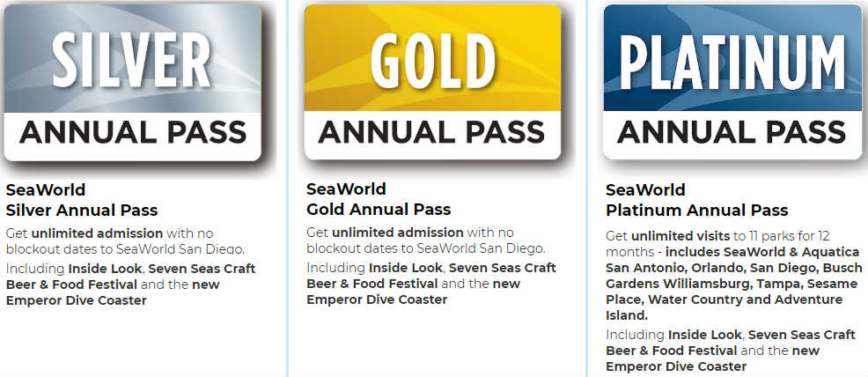Click the ANNUAL PASS label on the Silver card
Screen dimensions: 868x377
point(133,133)
